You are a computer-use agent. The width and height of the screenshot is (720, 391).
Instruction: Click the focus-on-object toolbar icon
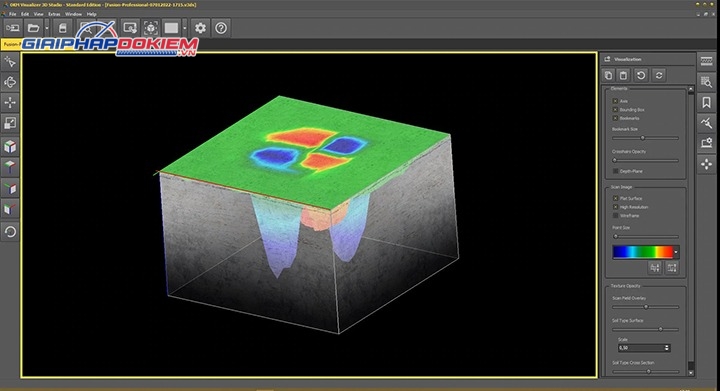[151, 28]
